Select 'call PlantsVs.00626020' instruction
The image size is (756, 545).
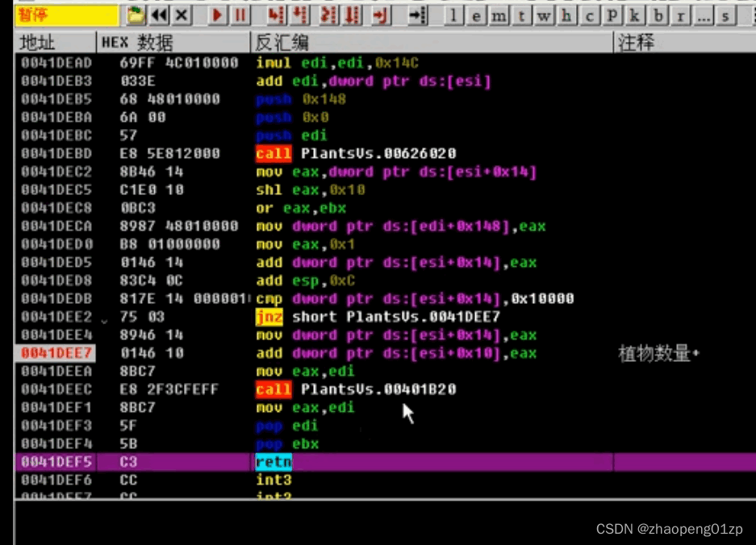click(x=356, y=154)
